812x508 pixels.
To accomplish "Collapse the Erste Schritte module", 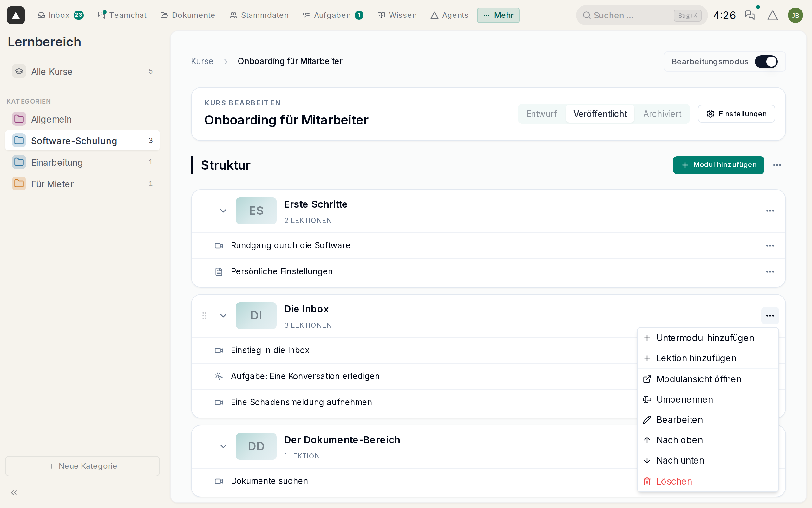I will tap(223, 211).
